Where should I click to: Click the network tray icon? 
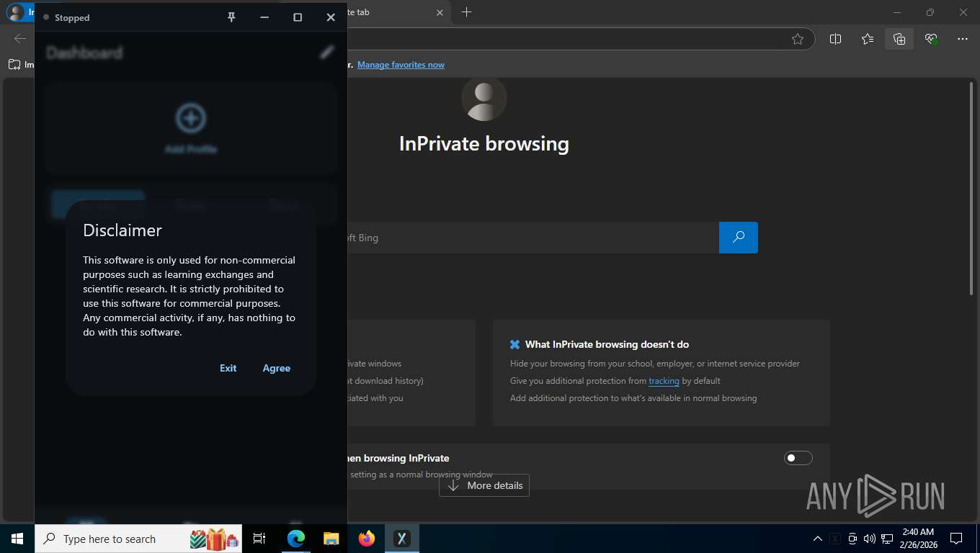click(886, 539)
